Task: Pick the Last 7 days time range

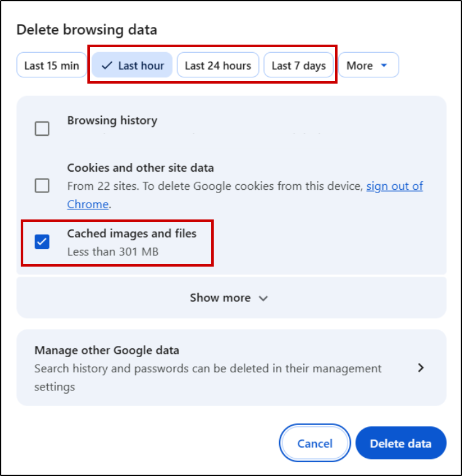Action: (299, 65)
